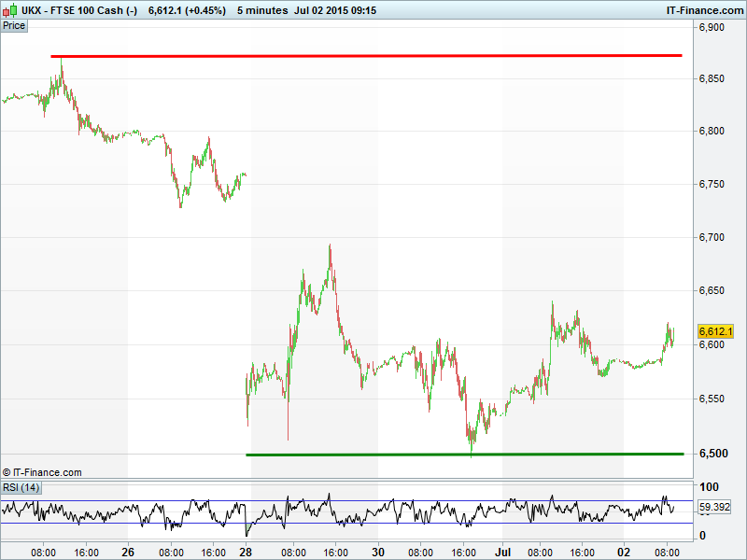
Task: Click the (+0.45%) price change in header
Action: coord(205,10)
